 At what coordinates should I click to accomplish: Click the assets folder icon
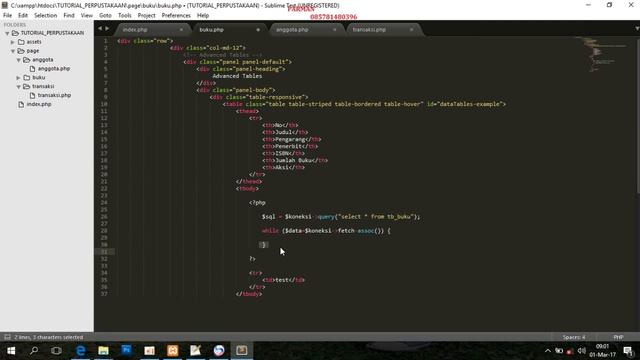pyautogui.click(x=21, y=42)
